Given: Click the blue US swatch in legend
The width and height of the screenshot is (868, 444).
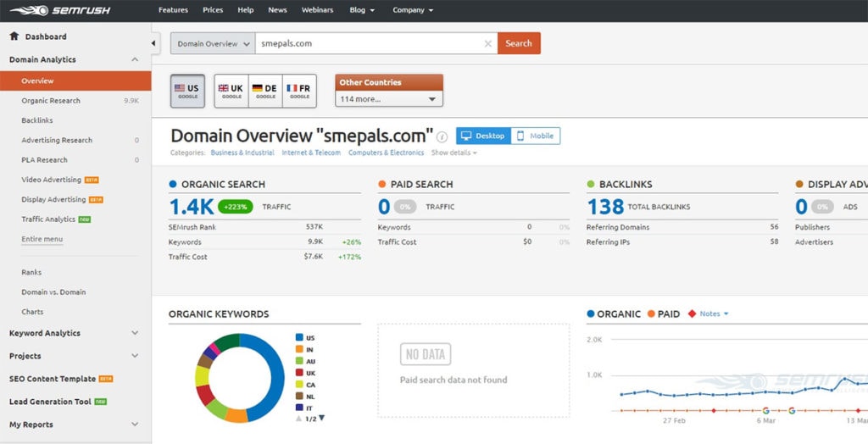Looking at the screenshot, I should [x=299, y=337].
